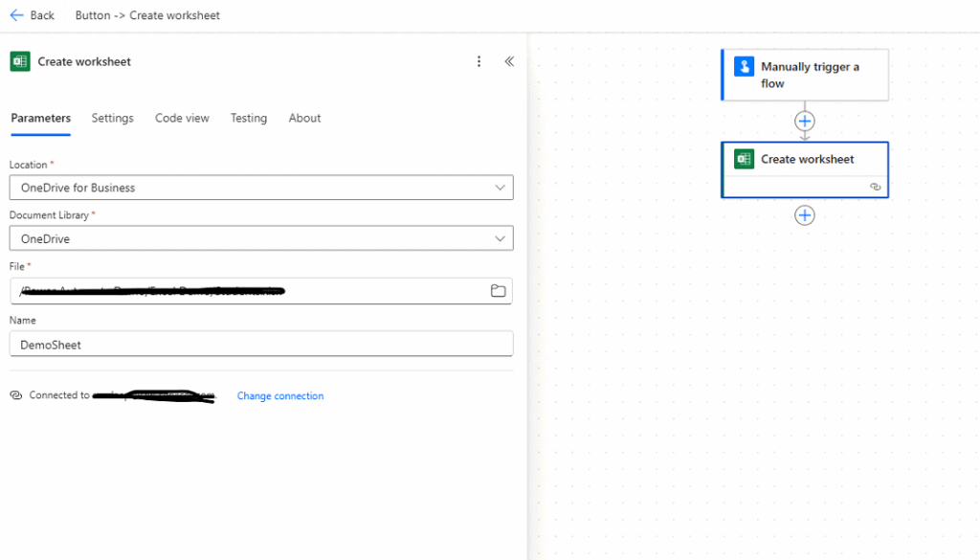Collapse the Create worksheet side panel

509,61
